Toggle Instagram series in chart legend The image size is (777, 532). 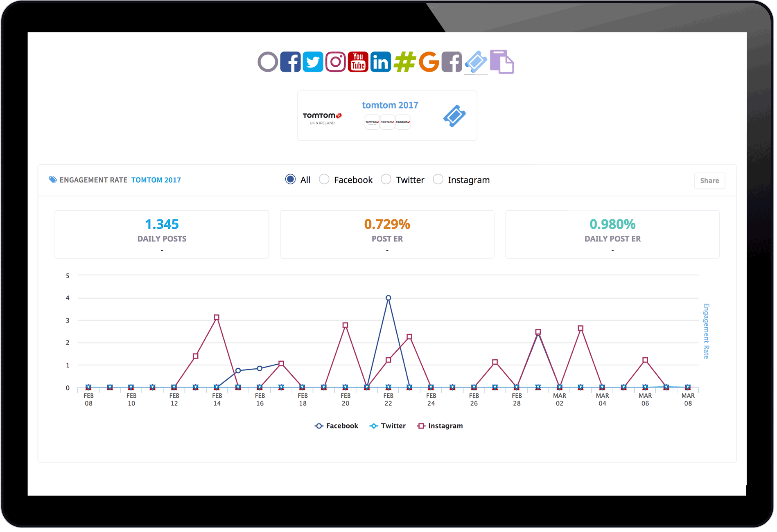(440, 426)
